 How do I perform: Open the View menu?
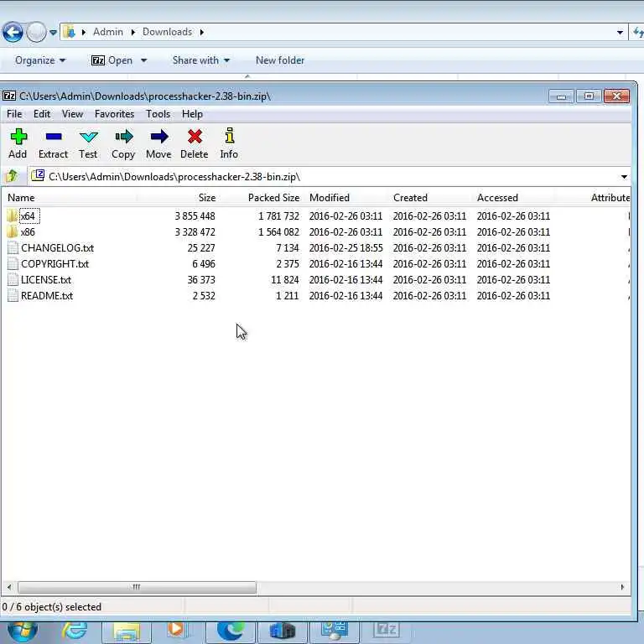(x=72, y=114)
